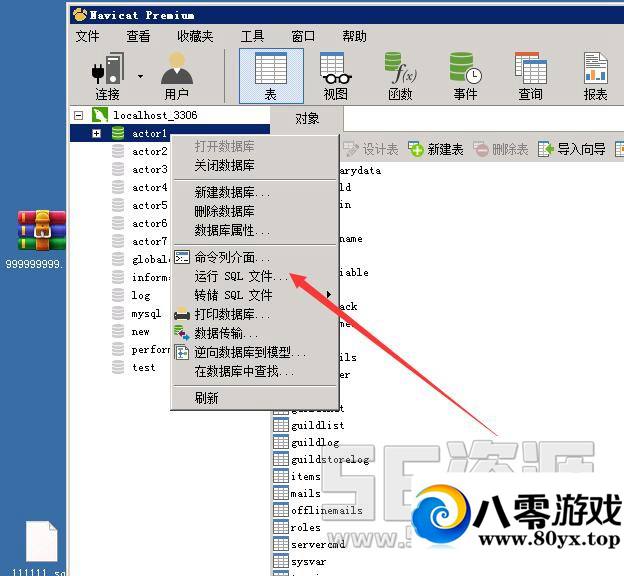Open the 工具 menu

252,36
